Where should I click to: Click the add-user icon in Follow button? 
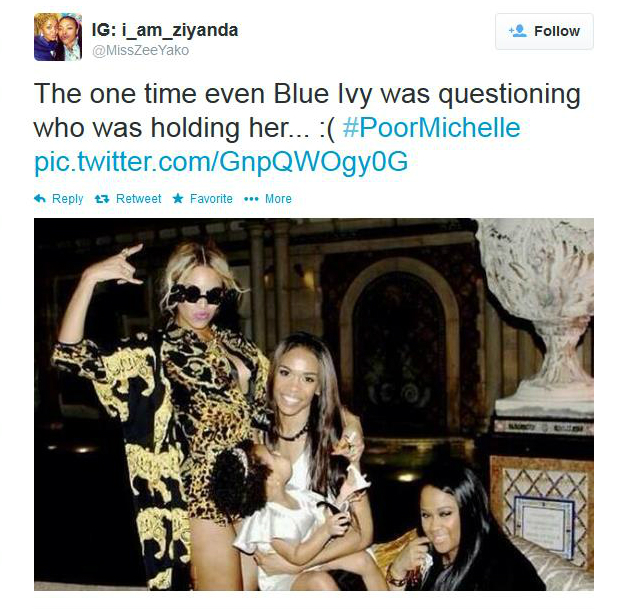(x=518, y=31)
